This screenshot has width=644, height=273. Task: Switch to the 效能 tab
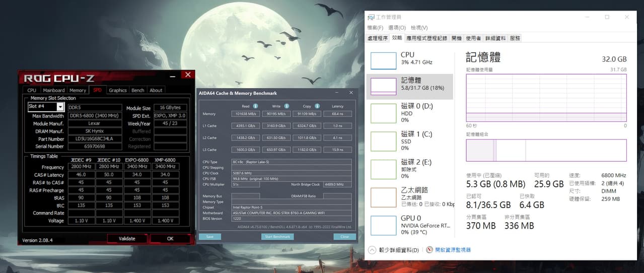click(x=397, y=38)
